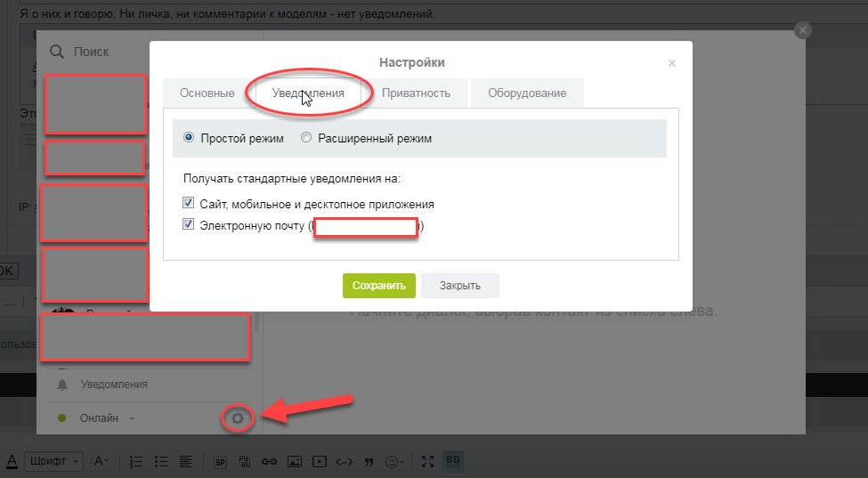The image size is (868, 478).
Task: Toggle the Электронную почту checkbox
Action: coord(188,225)
